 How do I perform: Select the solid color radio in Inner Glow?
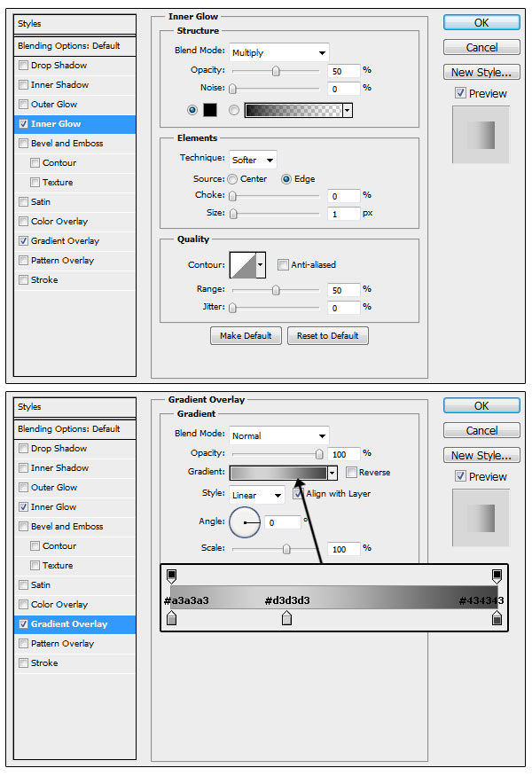pyautogui.click(x=192, y=110)
